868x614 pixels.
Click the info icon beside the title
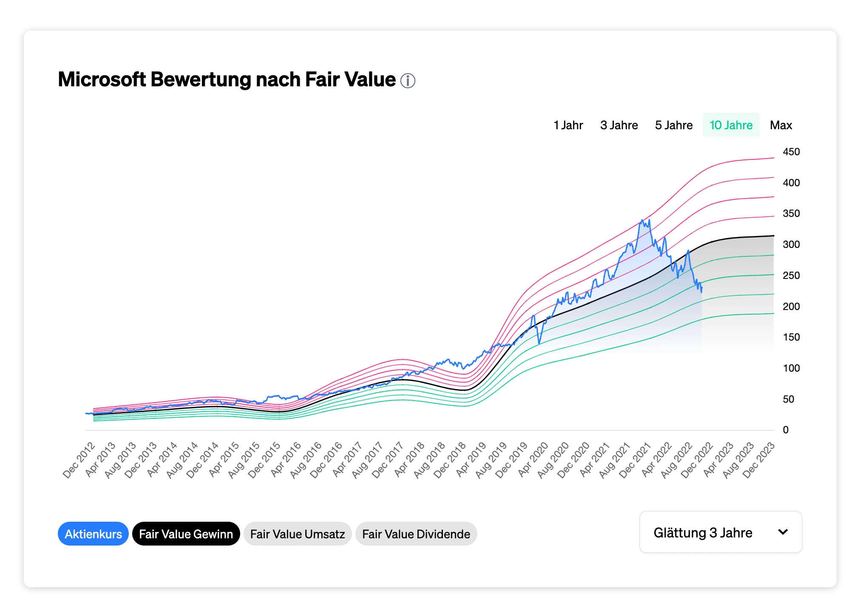pos(408,81)
